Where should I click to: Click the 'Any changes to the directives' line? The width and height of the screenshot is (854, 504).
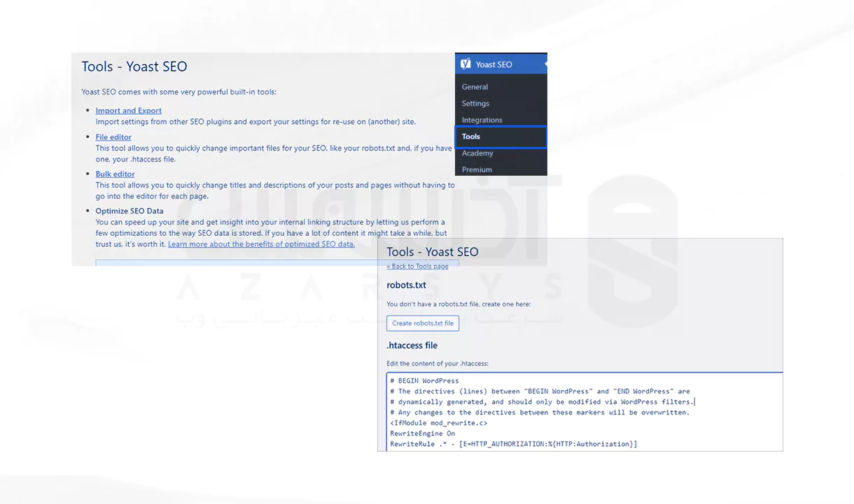point(540,412)
